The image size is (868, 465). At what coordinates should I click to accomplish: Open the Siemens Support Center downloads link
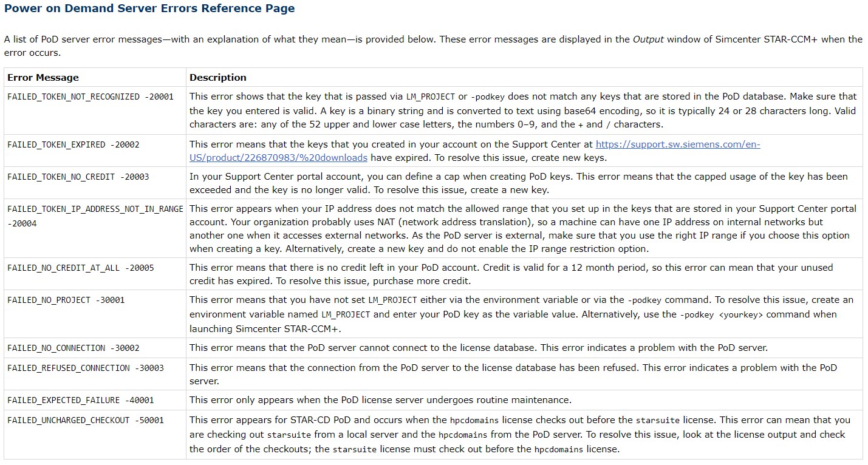[677, 145]
